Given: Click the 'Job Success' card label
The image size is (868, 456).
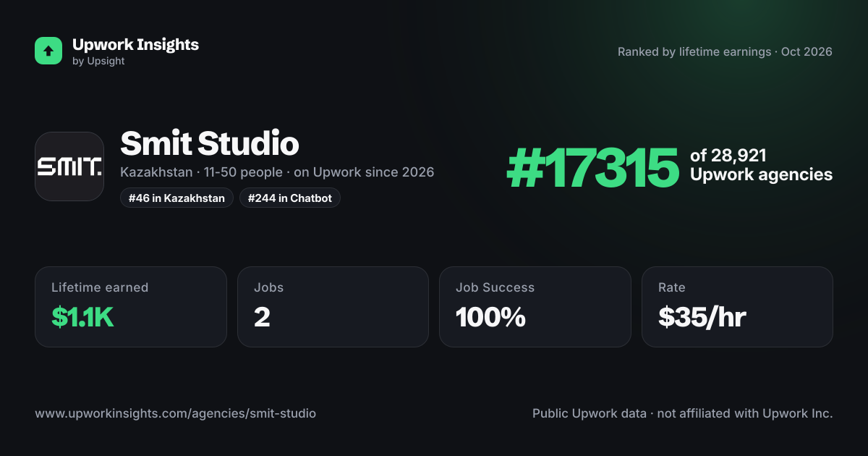Looking at the screenshot, I should point(495,287).
